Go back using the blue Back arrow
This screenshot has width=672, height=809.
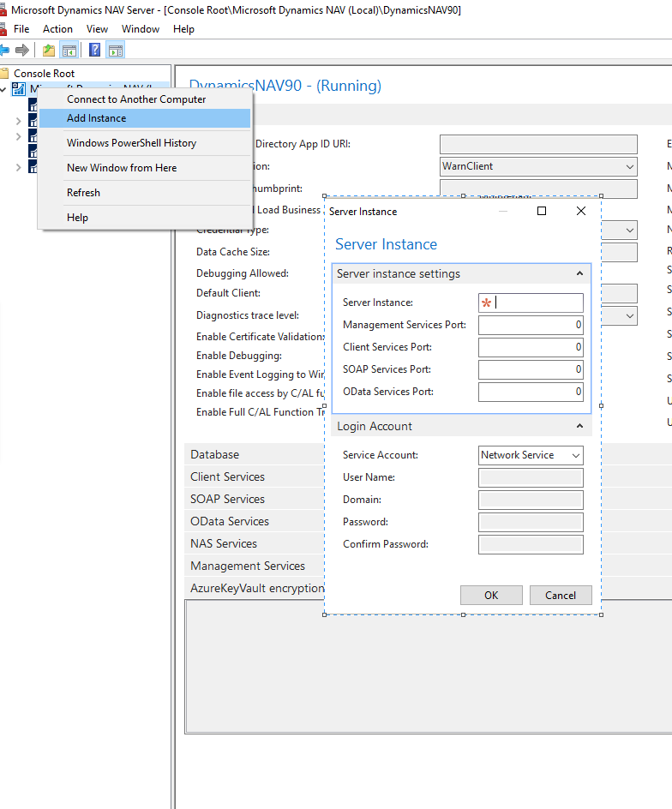coord(4,50)
